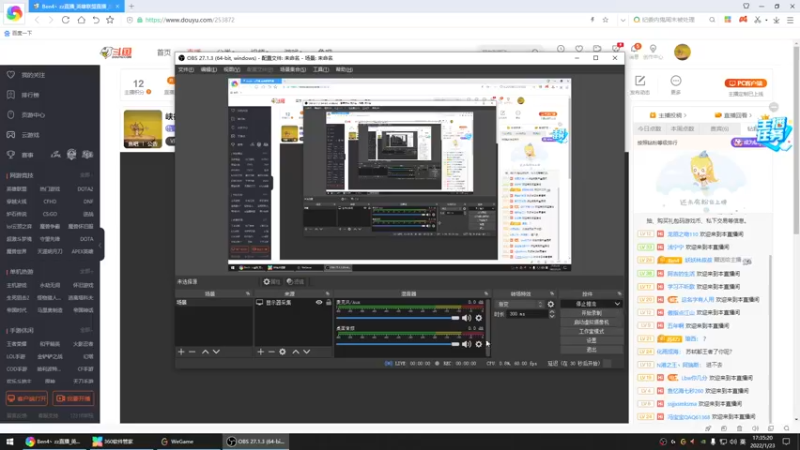Screen dimensions: 800x450
Task: Open OBS 编辑 menu
Action: [x=209, y=69]
